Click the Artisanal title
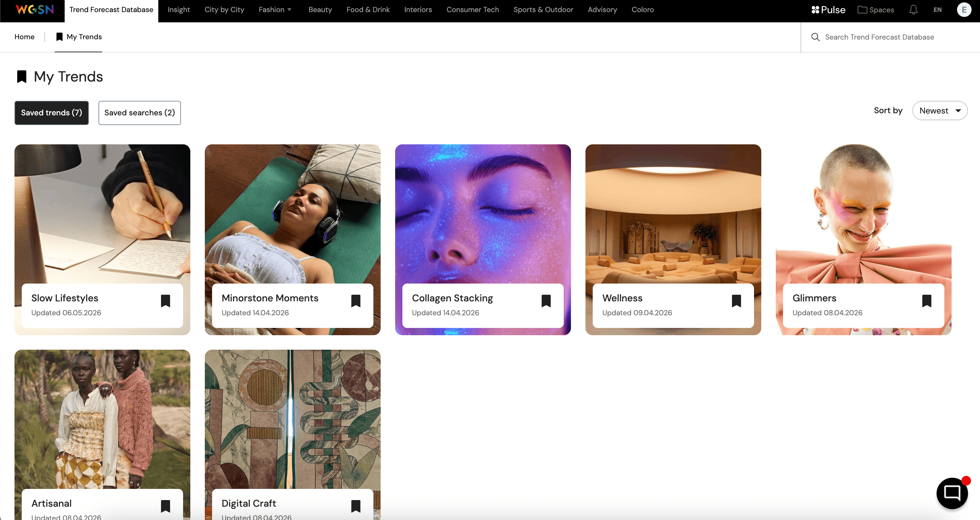 coord(51,504)
